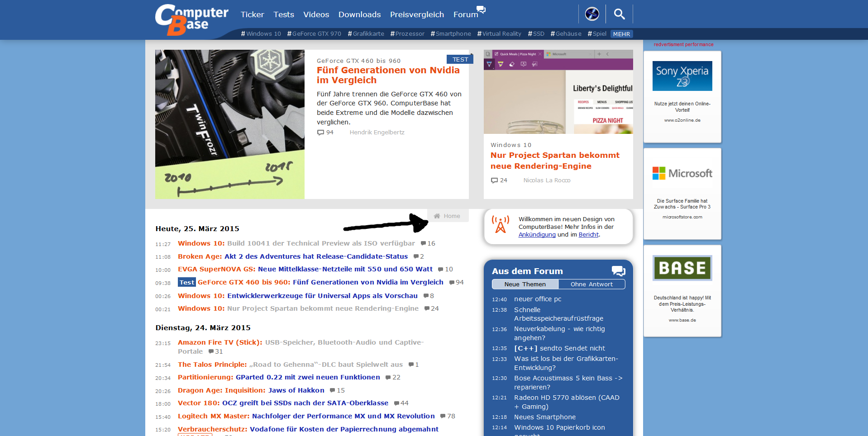Click the antenna broadcast icon in welcome box
The width and height of the screenshot is (868, 436).
[x=501, y=224]
